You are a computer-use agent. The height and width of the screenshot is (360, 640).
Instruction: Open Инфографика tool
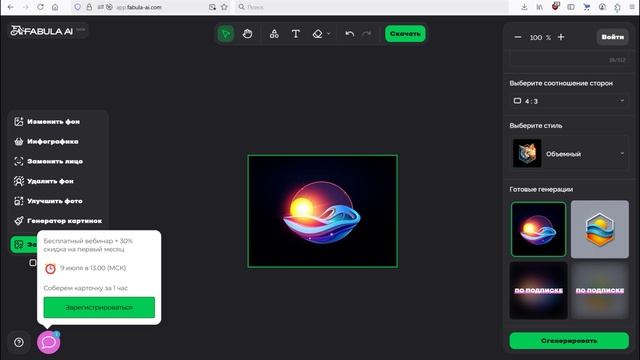click(46, 142)
